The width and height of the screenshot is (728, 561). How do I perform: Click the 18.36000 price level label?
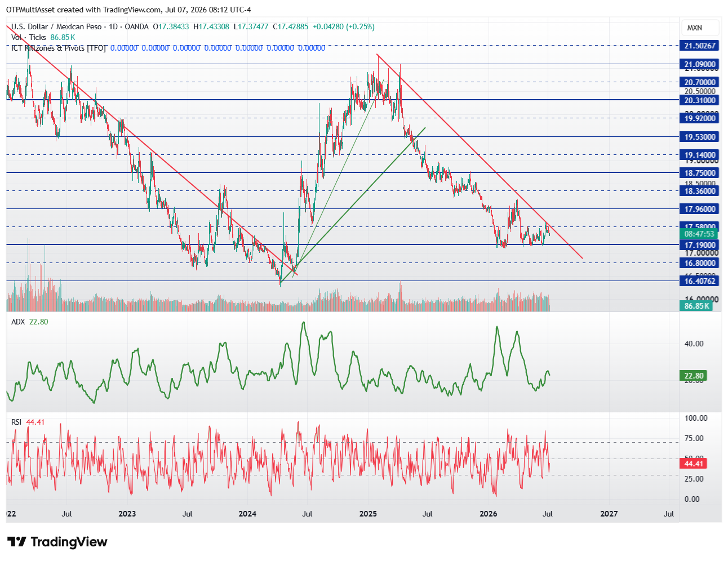pyautogui.click(x=700, y=191)
